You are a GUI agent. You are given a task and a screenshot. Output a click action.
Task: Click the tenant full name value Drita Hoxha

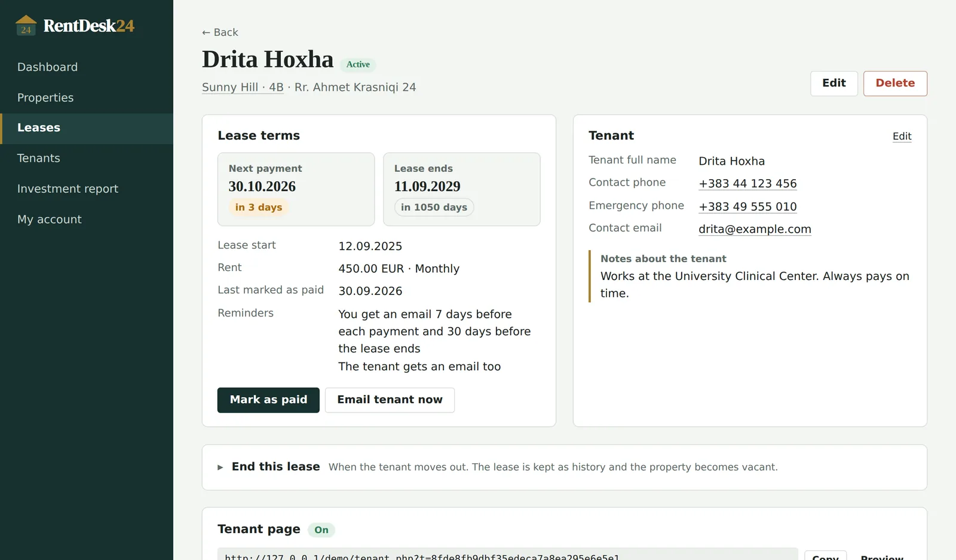click(731, 161)
